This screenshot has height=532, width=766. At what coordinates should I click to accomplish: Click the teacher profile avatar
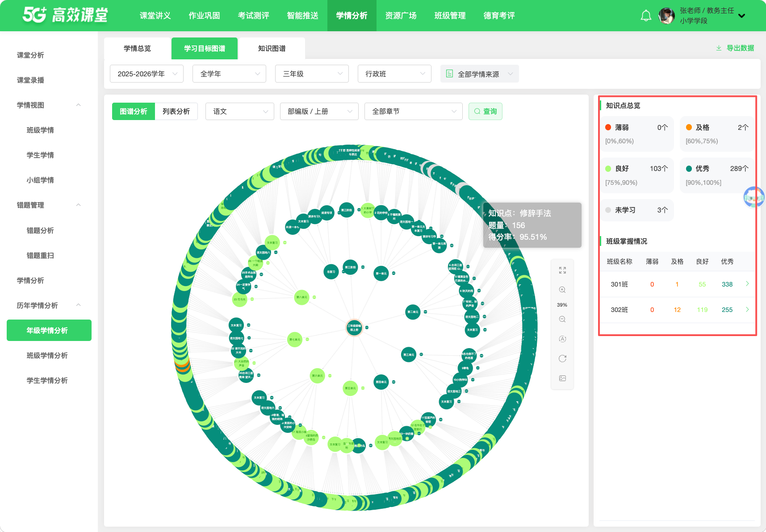coord(666,16)
